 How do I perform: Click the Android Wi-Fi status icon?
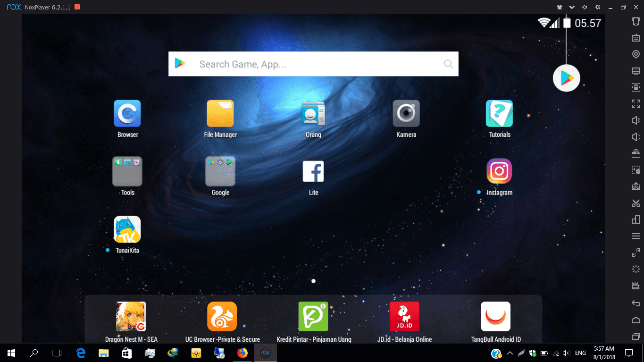coord(544,22)
